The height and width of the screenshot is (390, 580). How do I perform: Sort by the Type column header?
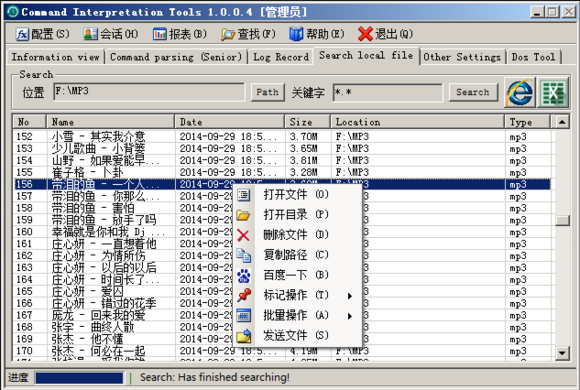(527, 122)
